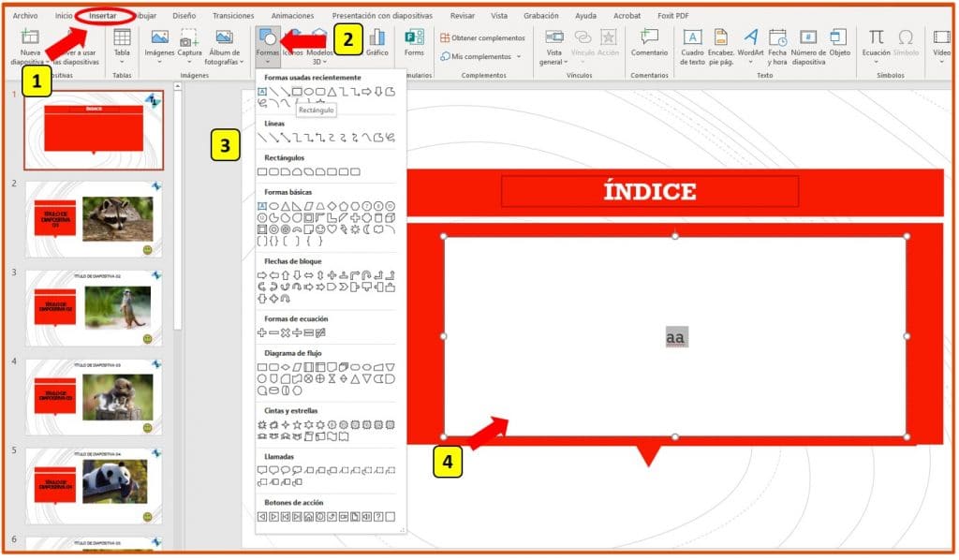Image resolution: width=959 pixels, height=560 pixels.
Task: Select the first rectangle under Rectángulos
Action: 262,171
